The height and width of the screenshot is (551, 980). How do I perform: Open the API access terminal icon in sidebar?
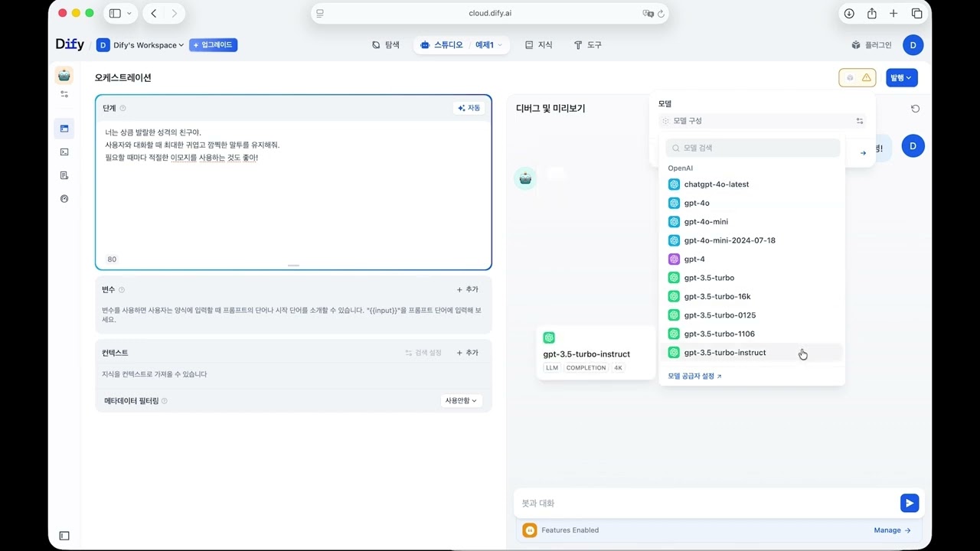pos(64,152)
